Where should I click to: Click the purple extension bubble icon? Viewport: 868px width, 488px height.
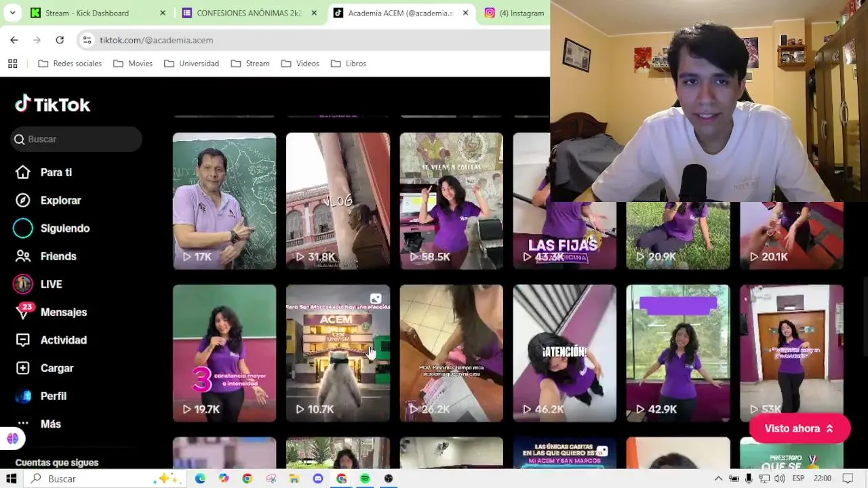pyautogui.click(x=12, y=439)
